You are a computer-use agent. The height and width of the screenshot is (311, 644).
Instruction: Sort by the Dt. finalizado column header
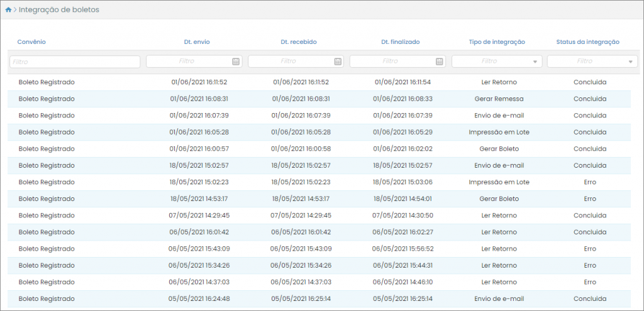(401, 42)
